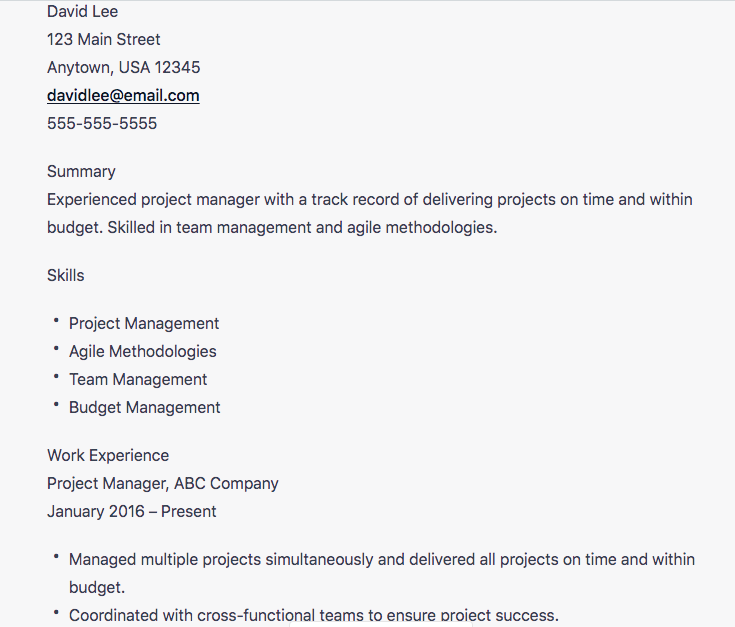Image resolution: width=735 pixels, height=627 pixels.
Task: Click the 'January 2016 – Present' date range
Action: pyautogui.click(x=131, y=512)
